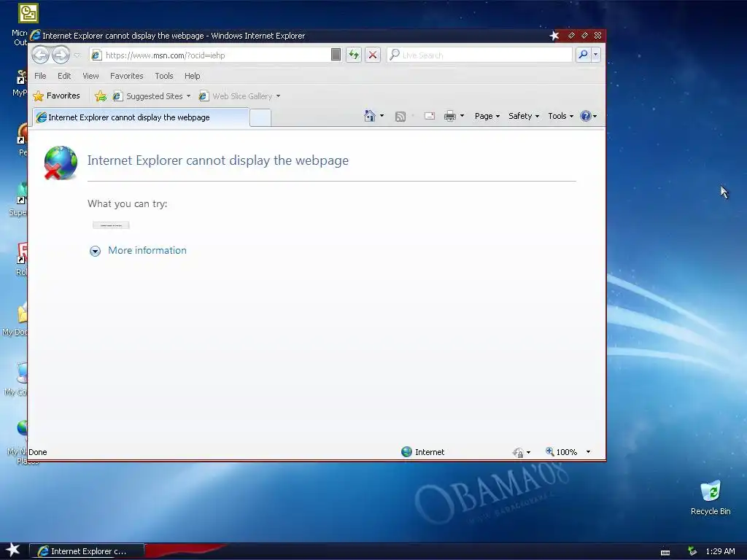Click the blue Help question mark icon
747x560 pixels.
(x=586, y=116)
